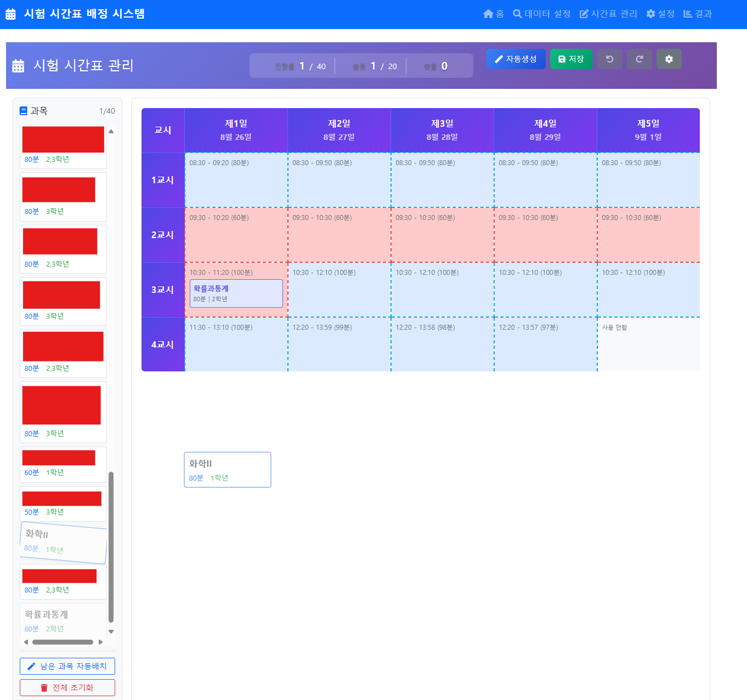Click the book icon next to 과목

(x=24, y=111)
